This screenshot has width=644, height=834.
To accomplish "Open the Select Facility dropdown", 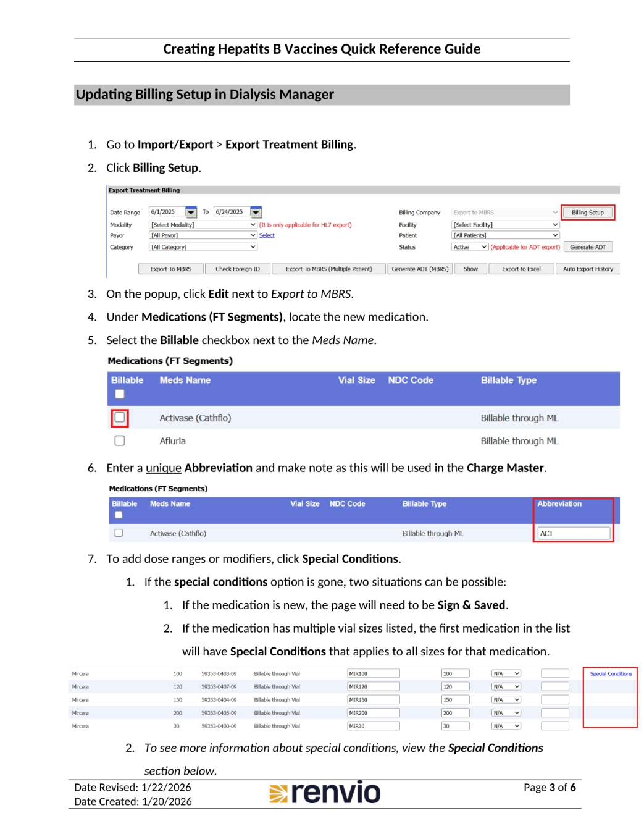I will tap(505, 225).
